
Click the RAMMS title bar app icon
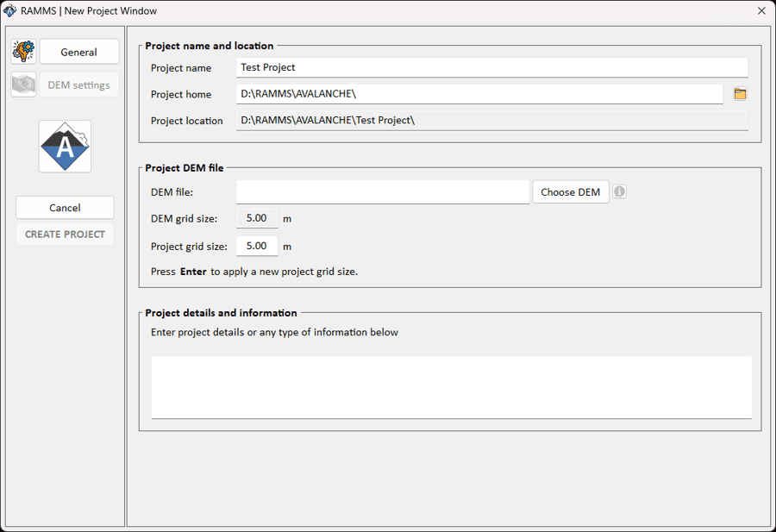(9, 11)
